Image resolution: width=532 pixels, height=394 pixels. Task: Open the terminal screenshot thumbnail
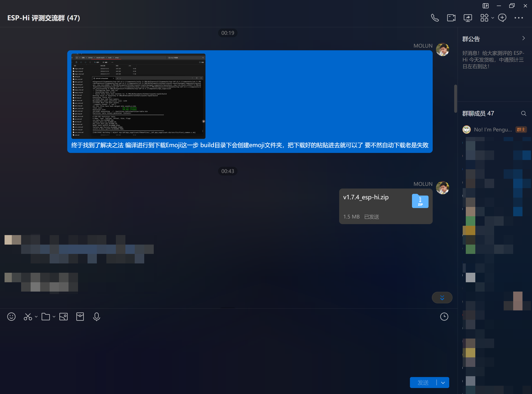[138, 96]
